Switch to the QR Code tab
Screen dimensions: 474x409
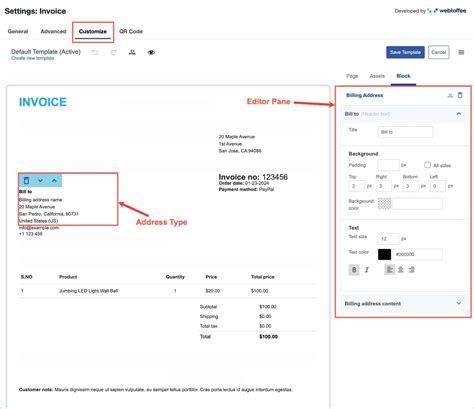coord(131,31)
